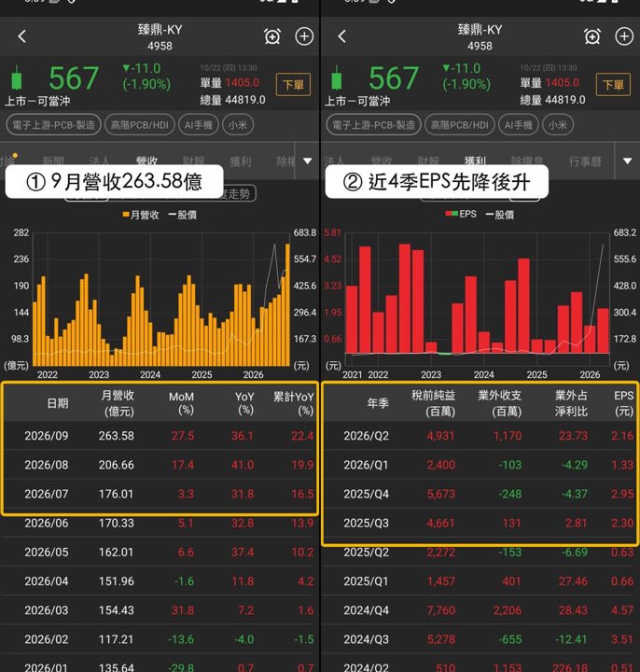The height and width of the screenshot is (672, 640).
Task: Tap the 臻鼎-KY title in right panel
Action: [x=480, y=30]
